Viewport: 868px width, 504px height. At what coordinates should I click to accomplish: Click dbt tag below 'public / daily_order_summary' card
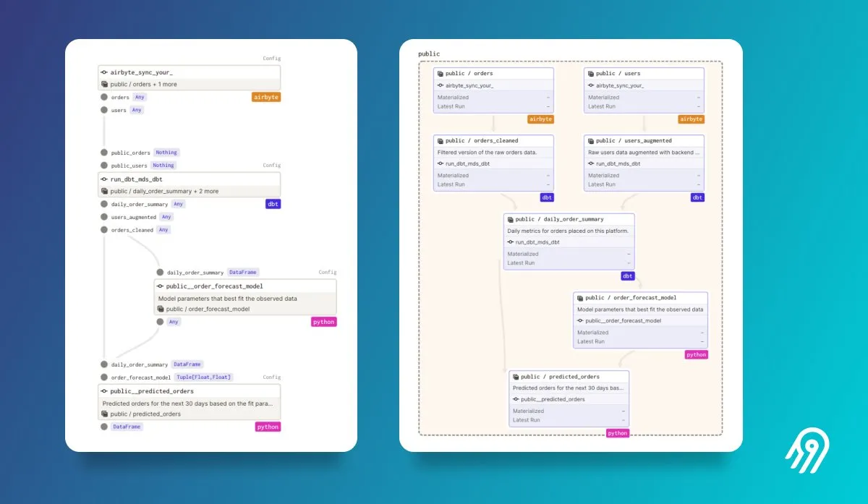(x=628, y=276)
